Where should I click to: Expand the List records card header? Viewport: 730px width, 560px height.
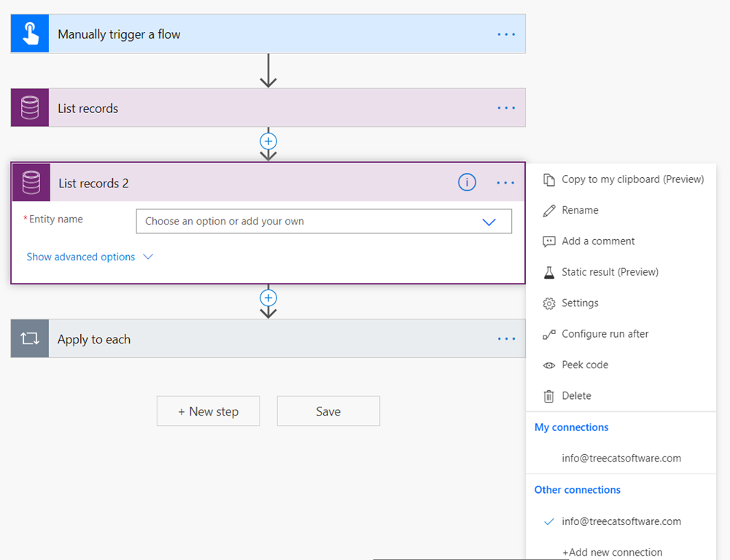click(x=268, y=107)
